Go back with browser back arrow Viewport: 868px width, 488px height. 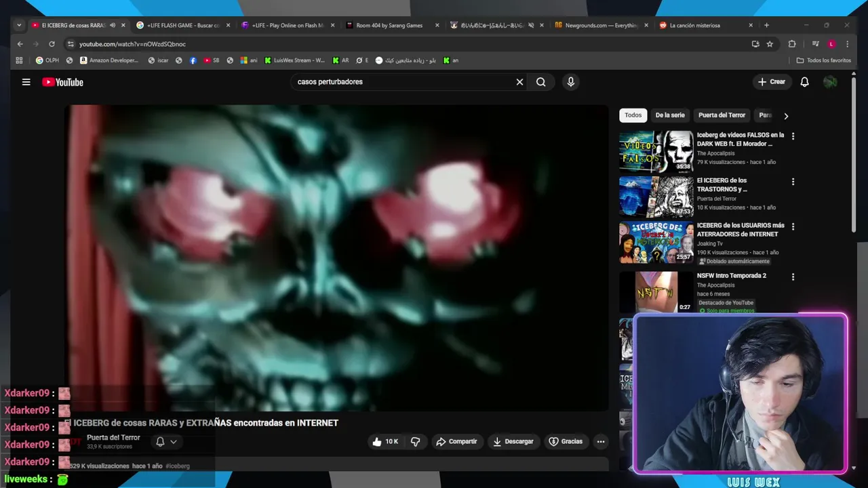20,44
